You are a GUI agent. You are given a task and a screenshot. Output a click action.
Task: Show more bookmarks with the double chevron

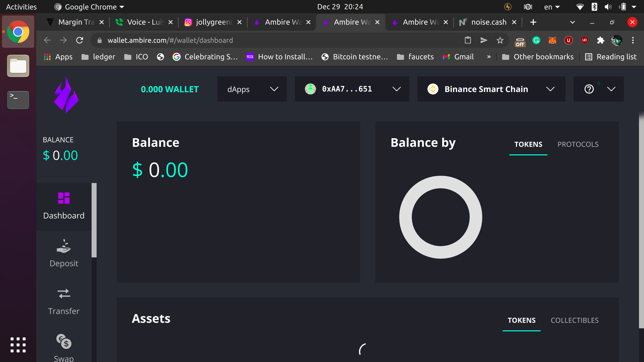click(x=489, y=57)
